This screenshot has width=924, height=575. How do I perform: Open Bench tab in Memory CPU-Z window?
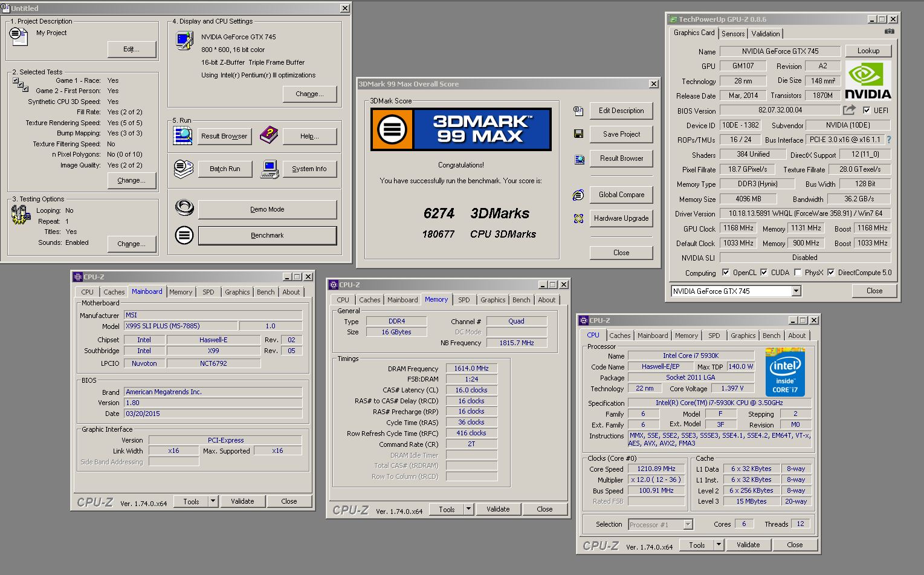coord(521,300)
